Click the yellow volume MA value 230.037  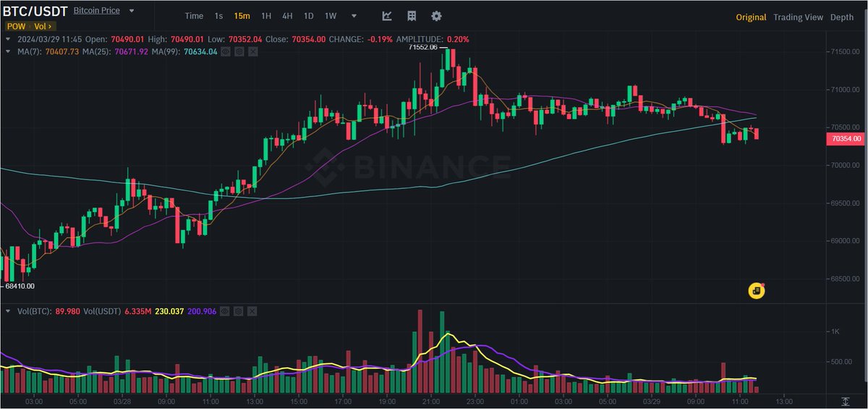point(168,311)
